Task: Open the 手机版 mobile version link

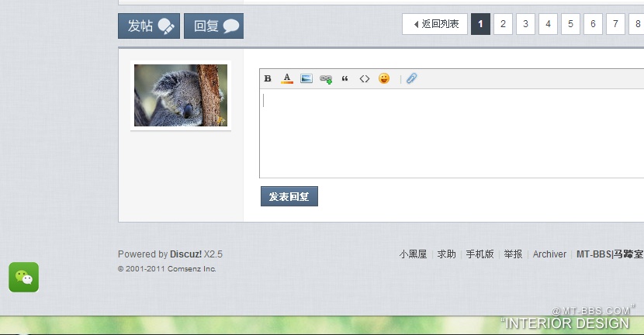Action: tap(480, 254)
